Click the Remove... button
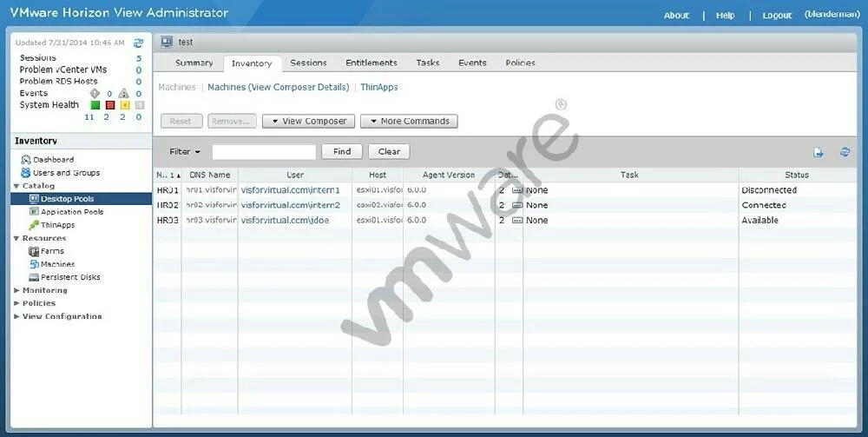 (232, 122)
